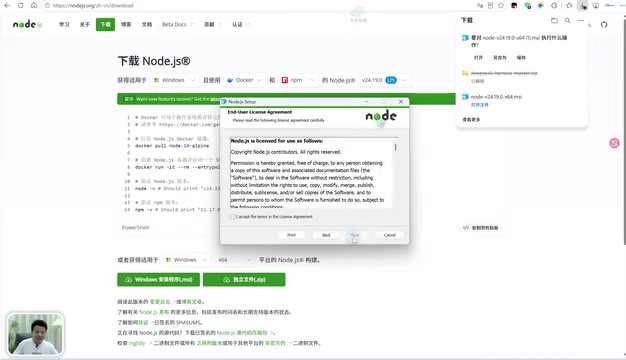The width and height of the screenshot is (626, 360).
Task: Expand the 贡献 navigation menu
Action: pos(212,25)
